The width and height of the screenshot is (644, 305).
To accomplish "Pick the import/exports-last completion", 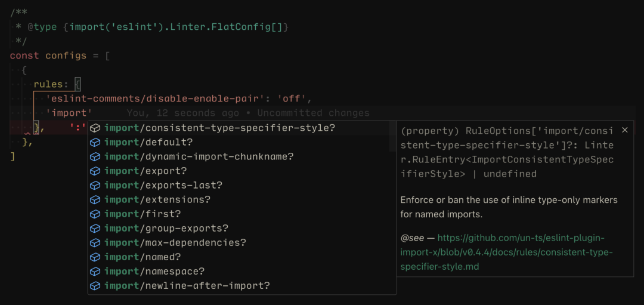I will [x=163, y=185].
